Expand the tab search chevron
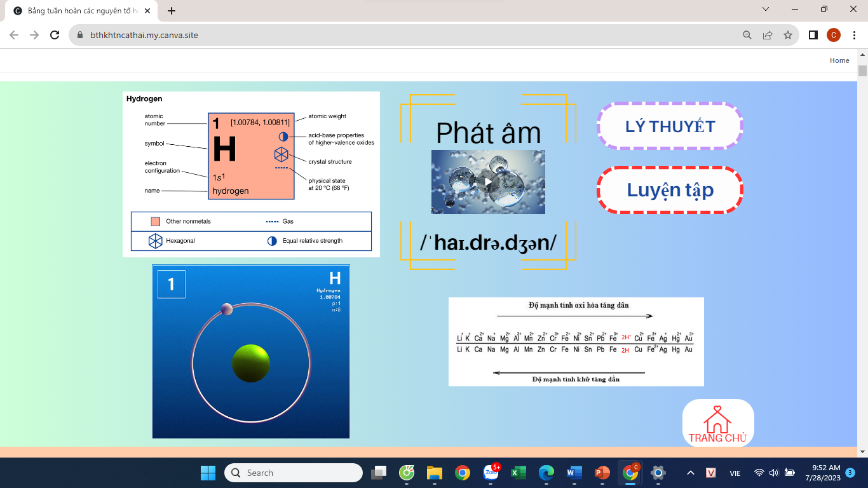The height and width of the screenshot is (488, 868). (x=766, y=10)
